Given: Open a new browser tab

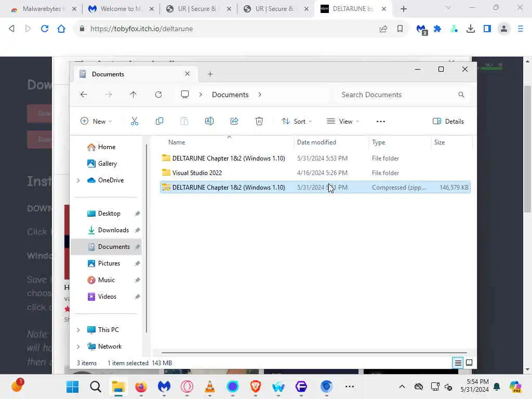Looking at the screenshot, I should click(x=403, y=9).
